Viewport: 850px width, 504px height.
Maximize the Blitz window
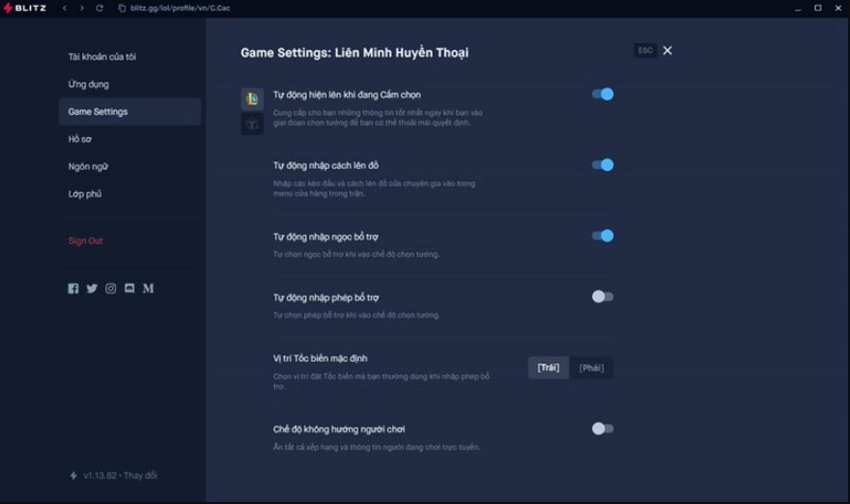click(818, 8)
